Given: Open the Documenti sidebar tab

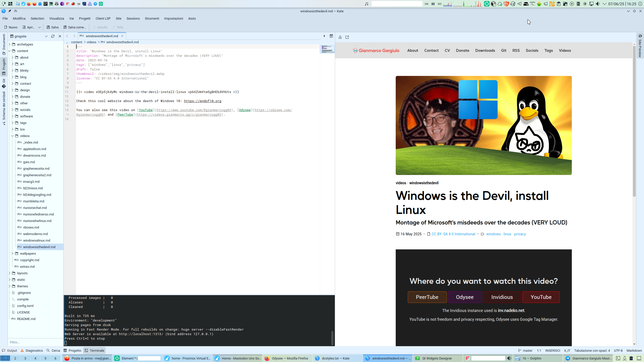Looking at the screenshot, I should tap(4, 44).
